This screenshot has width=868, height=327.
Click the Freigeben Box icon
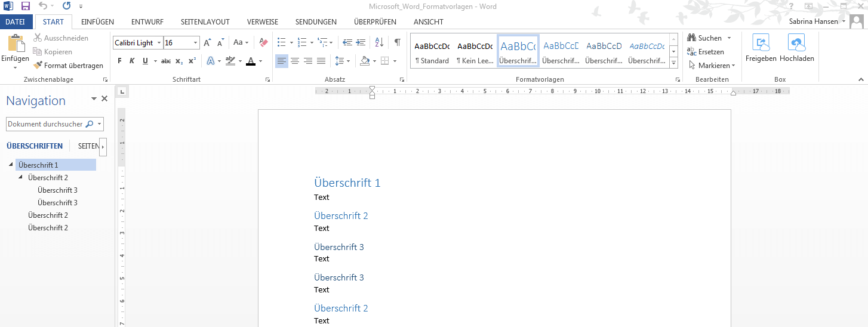(x=761, y=43)
